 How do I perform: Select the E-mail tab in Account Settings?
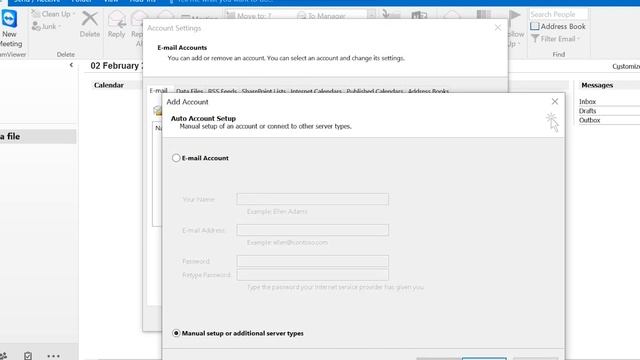(x=158, y=91)
